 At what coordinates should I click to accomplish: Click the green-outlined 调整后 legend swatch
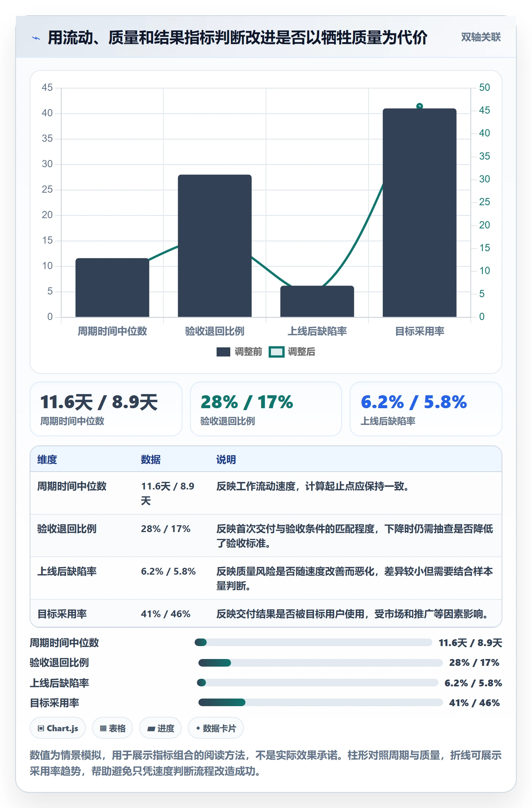(x=276, y=352)
